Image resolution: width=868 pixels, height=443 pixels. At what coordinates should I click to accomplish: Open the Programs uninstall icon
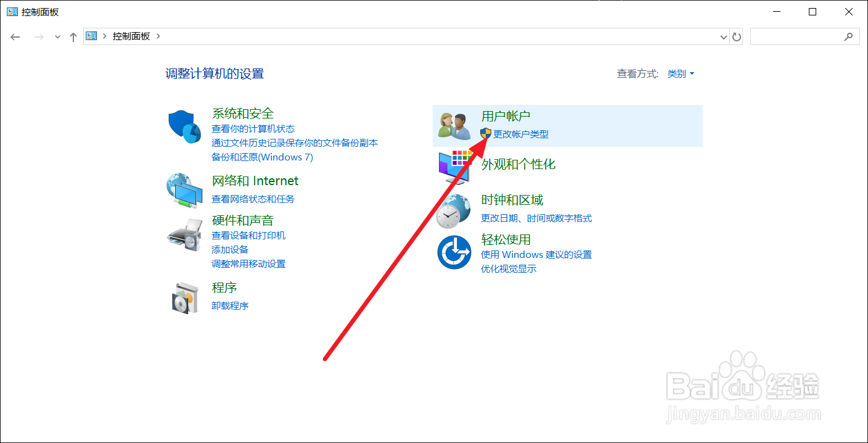click(x=184, y=296)
